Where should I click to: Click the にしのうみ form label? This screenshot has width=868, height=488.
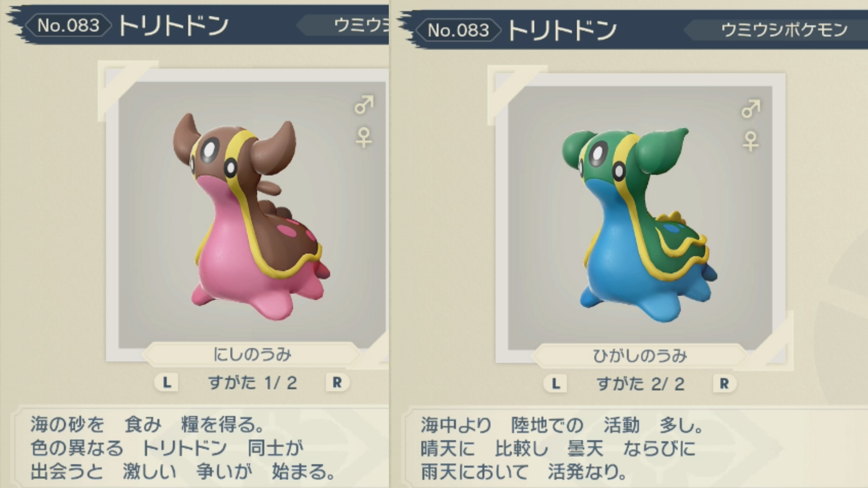tap(252, 355)
